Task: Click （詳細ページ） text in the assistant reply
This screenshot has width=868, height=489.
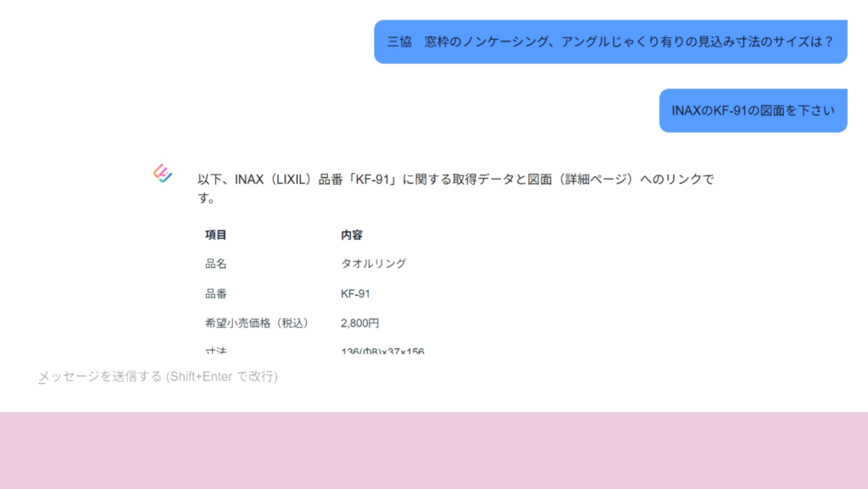Action: click(598, 180)
